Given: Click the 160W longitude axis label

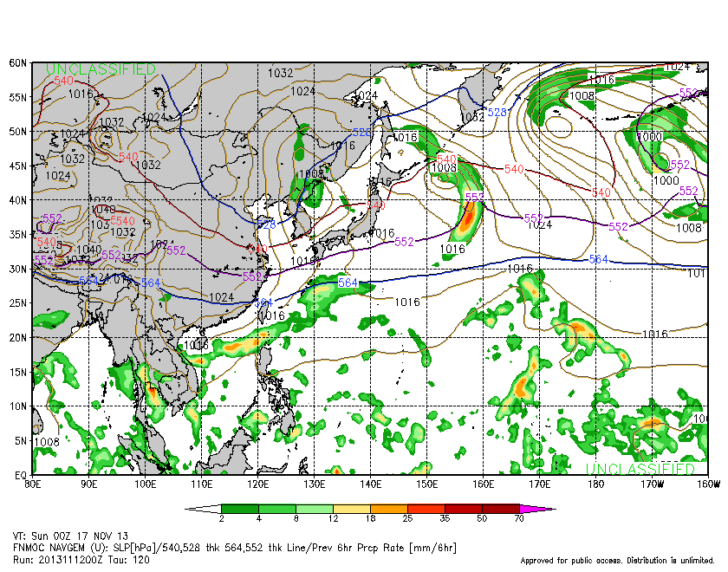Looking at the screenshot, I should coord(707,484).
